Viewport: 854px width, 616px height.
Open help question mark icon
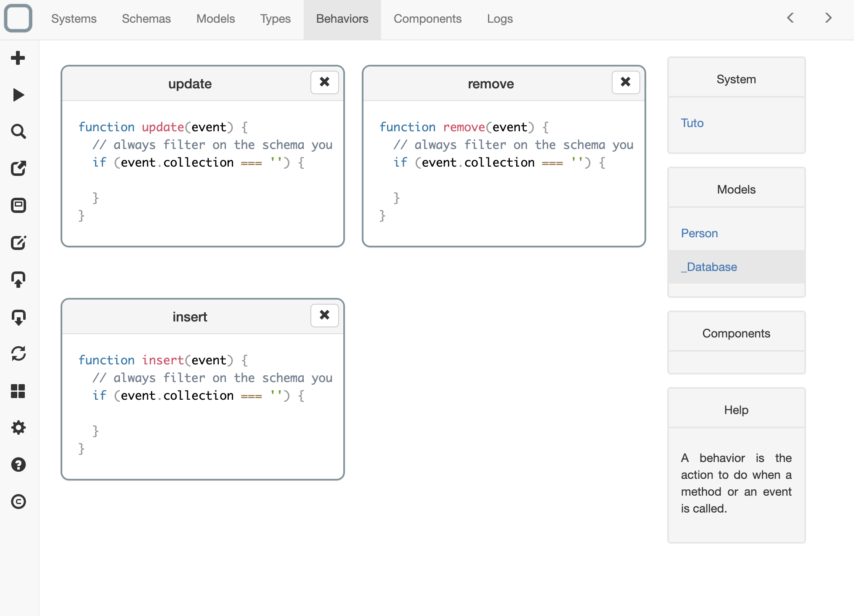pos(18,465)
